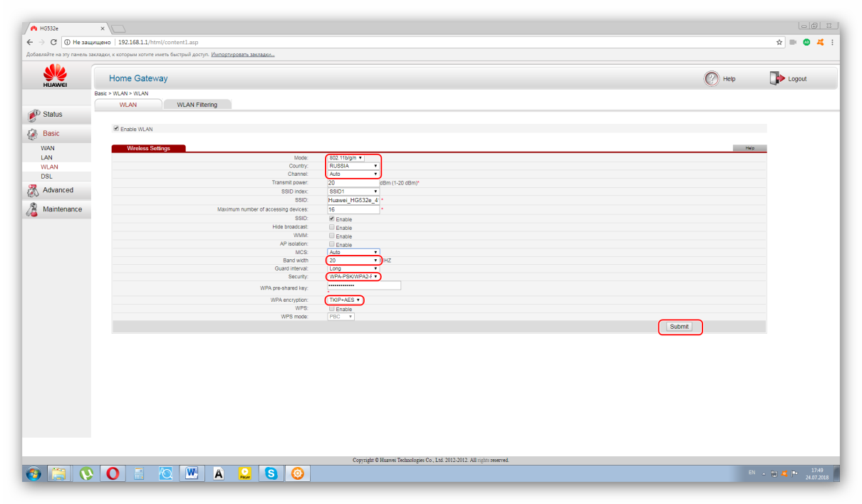Open the Advanced menu in sidebar

tap(58, 190)
